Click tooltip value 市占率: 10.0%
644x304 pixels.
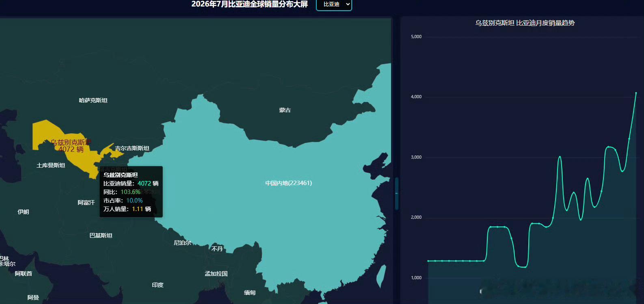[123, 201]
